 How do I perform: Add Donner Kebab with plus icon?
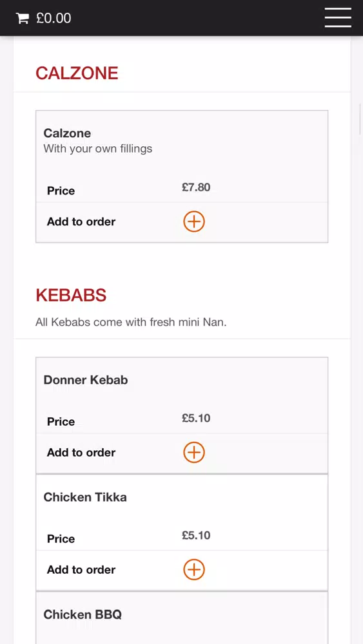coord(194,453)
